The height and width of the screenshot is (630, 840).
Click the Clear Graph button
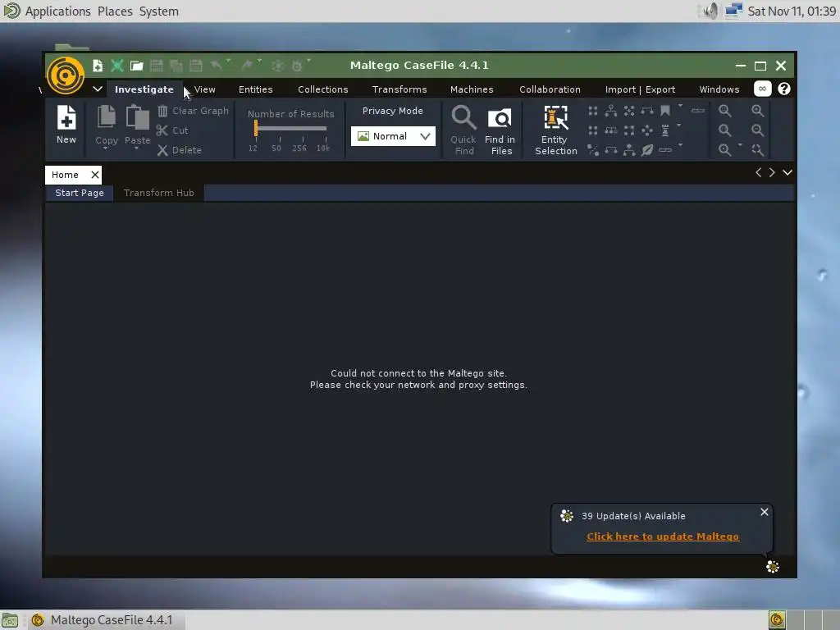pos(193,111)
